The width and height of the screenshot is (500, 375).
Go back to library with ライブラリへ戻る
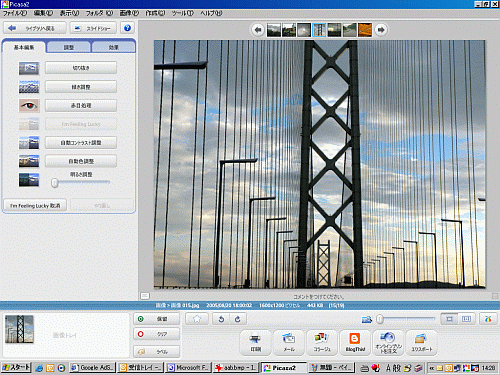click(35, 28)
